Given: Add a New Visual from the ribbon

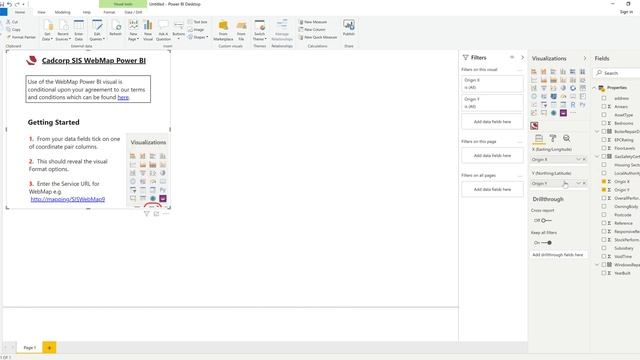Looking at the screenshot, I should click(148, 30).
